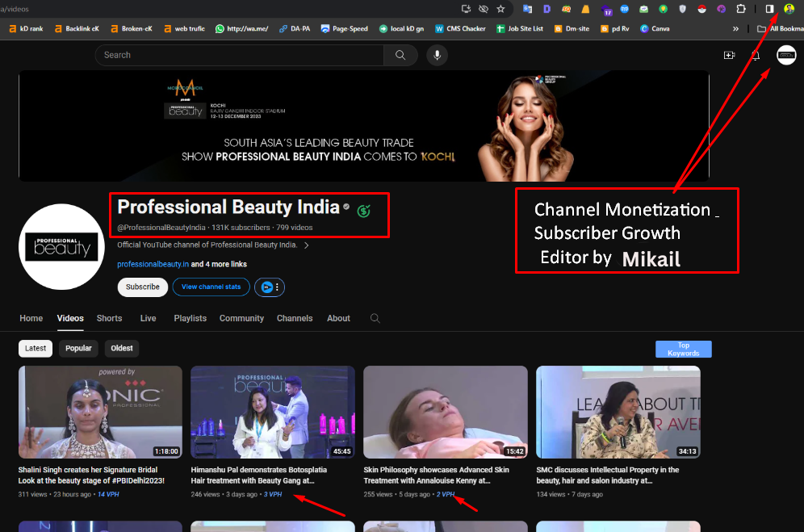The width and height of the screenshot is (804, 532).
Task: Expand the bookmarks overflow chevron
Action: pyautogui.click(x=735, y=28)
